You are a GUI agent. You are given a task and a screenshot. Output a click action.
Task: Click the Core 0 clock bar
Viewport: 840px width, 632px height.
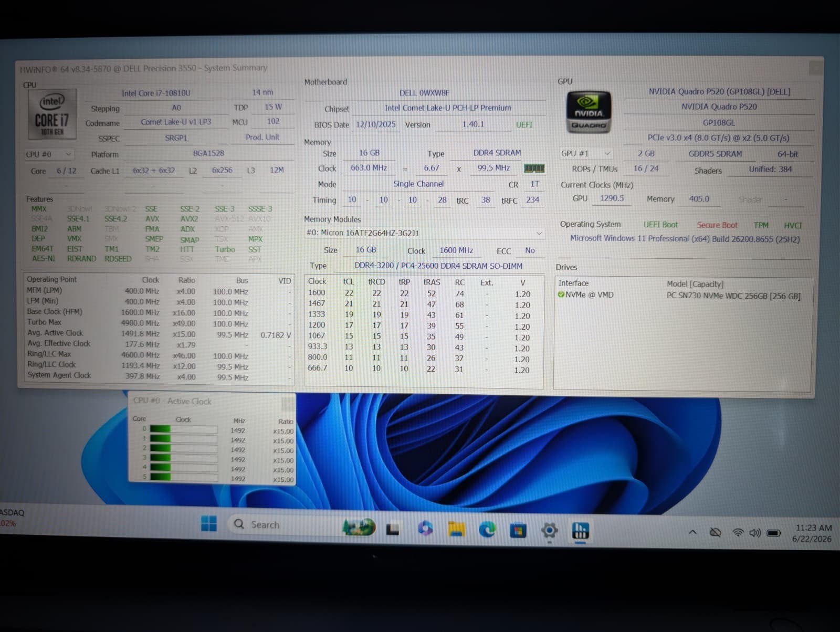coord(184,429)
